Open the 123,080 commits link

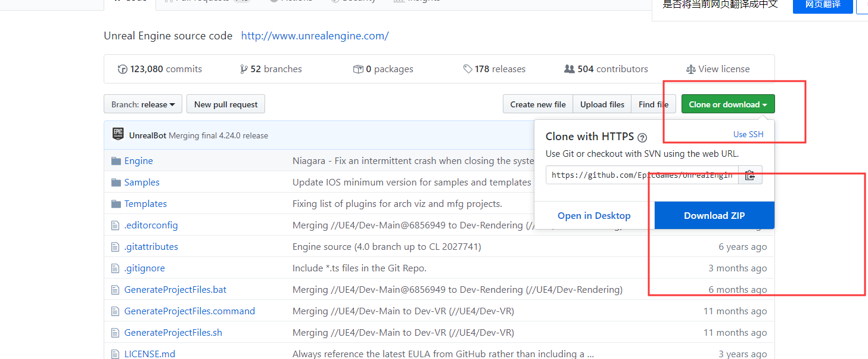[x=160, y=69]
